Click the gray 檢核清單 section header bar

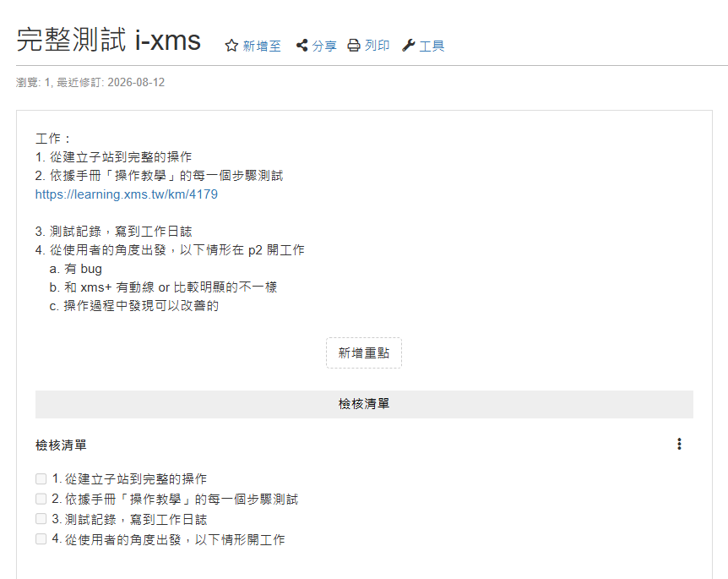pos(364,404)
